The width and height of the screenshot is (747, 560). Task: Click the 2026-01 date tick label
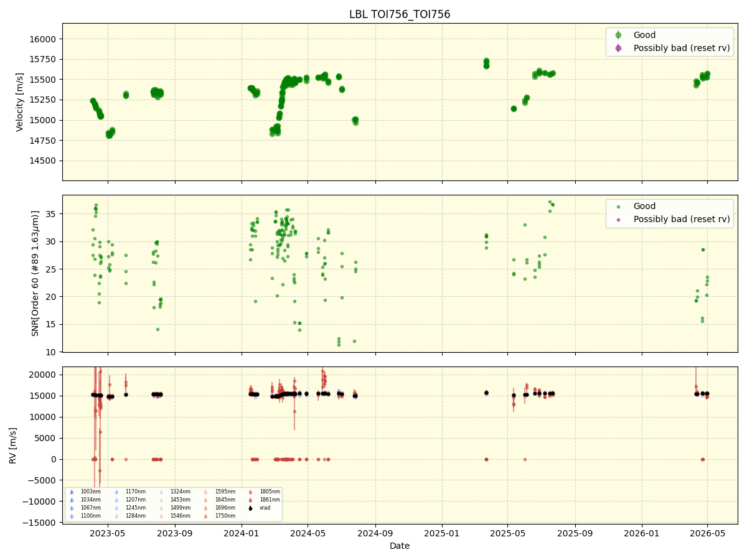coord(641,533)
